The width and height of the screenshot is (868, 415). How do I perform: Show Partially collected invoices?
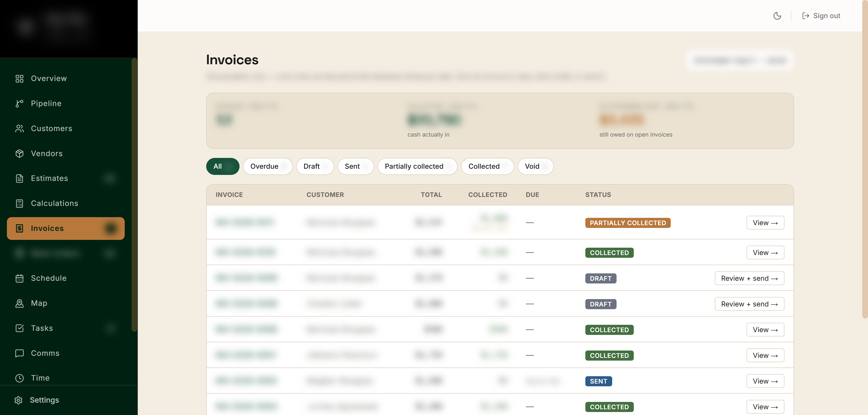(417, 166)
